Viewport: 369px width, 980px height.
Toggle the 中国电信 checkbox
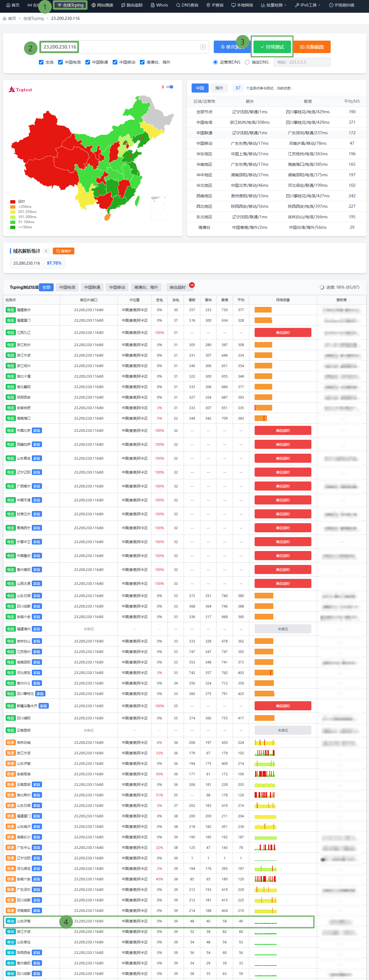(60, 62)
